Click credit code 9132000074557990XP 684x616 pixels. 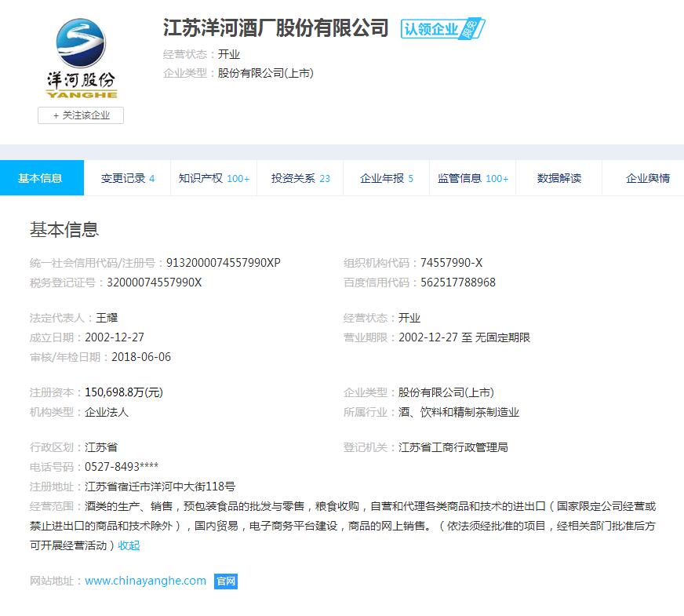(224, 263)
